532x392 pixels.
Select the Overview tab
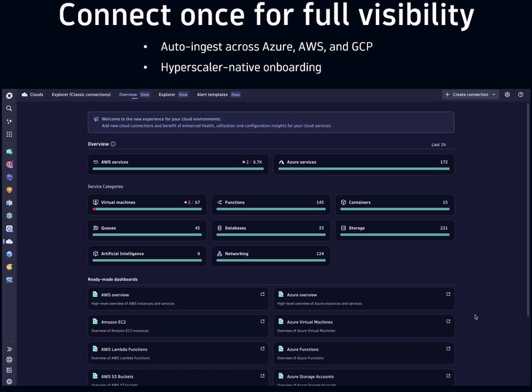point(134,95)
